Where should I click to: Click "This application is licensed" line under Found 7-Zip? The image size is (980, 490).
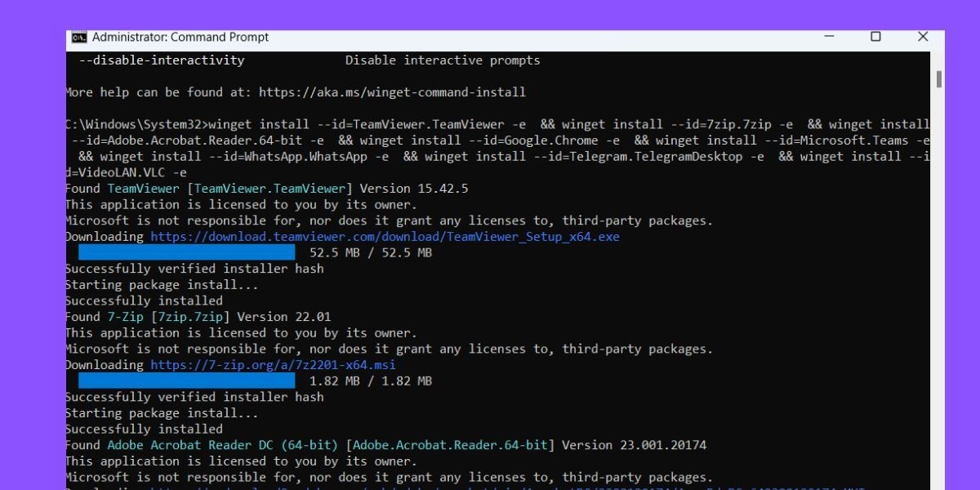point(241,332)
